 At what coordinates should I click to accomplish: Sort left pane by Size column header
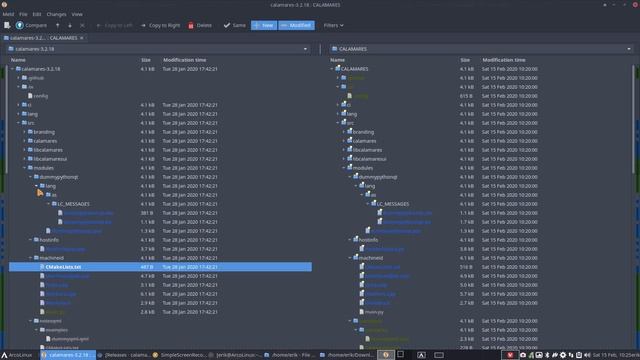146,60
